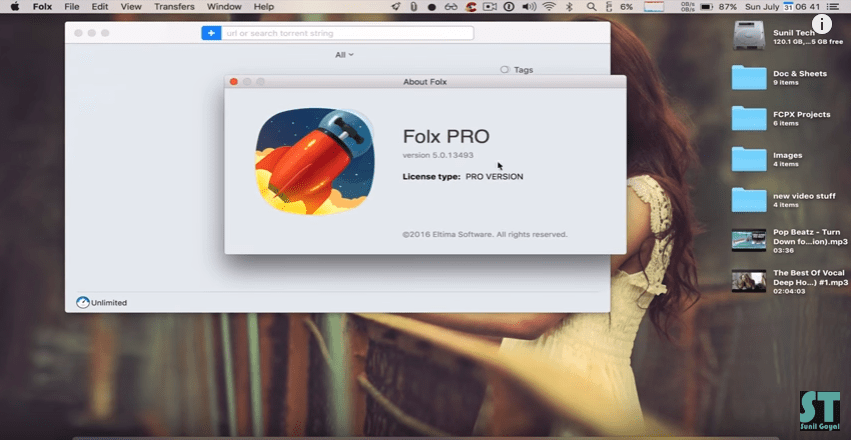This screenshot has height=440, width=851.
Task: Click the blue plus add-download button
Action: 211,33
